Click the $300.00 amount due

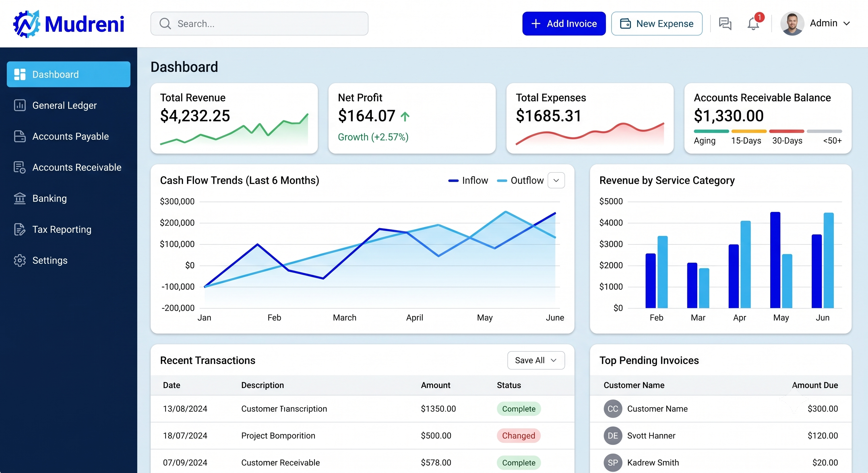point(822,409)
